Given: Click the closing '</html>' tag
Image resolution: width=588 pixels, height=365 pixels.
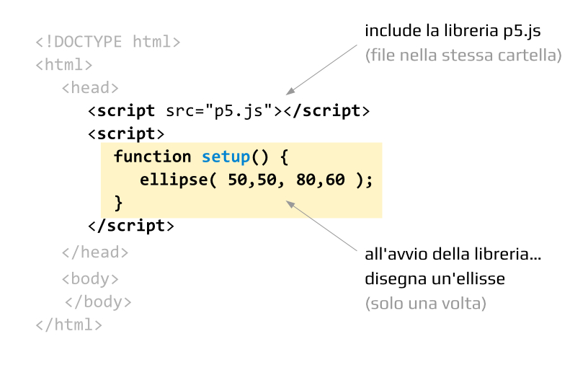Looking at the screenshot, I should pos(68,325).
